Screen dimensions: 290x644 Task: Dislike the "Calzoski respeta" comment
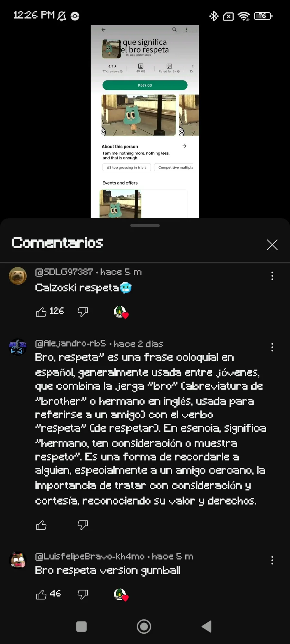(83, 312)
